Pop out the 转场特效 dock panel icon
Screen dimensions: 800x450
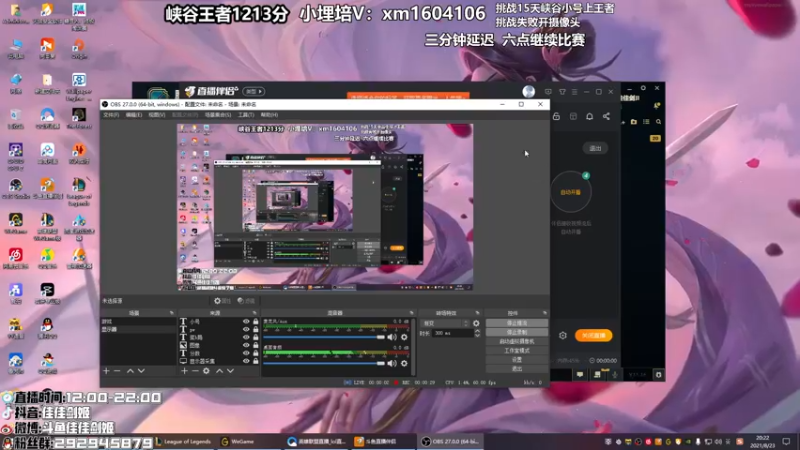(x=478, y=313)
